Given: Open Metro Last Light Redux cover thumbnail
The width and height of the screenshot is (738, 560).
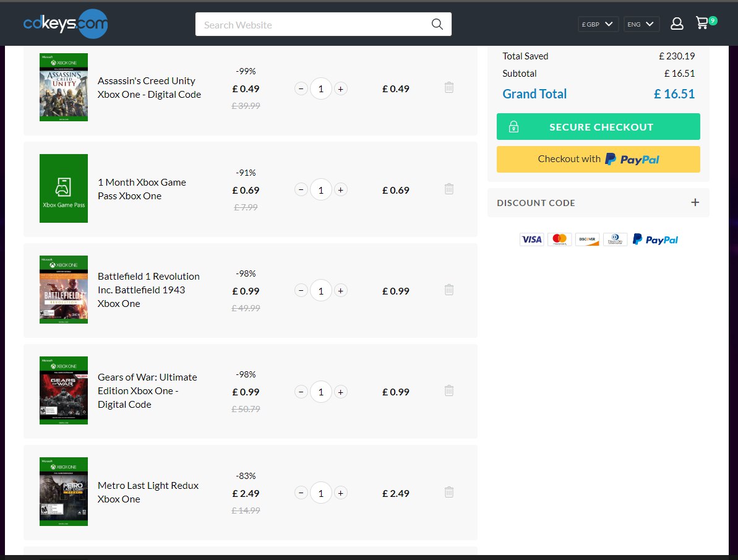Looking at the screenshot, I should [x=64, y=492].
